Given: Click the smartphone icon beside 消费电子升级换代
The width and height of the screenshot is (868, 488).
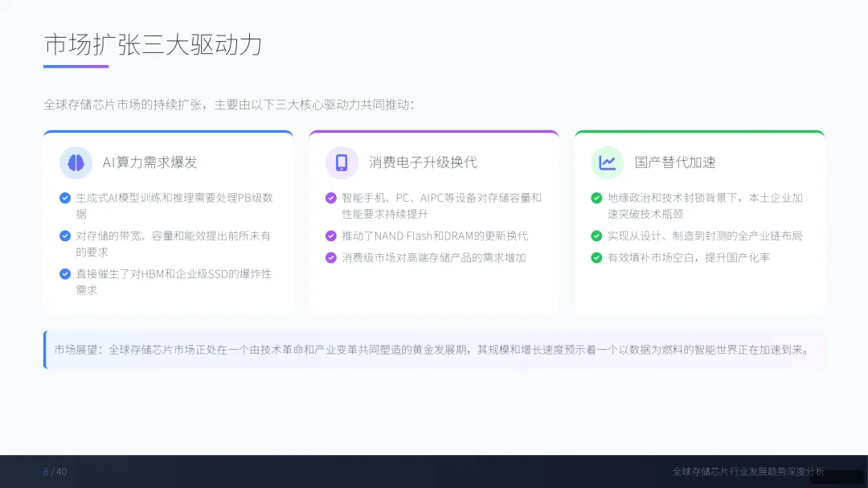Looking at the screenshot, I should coord(342,162).
